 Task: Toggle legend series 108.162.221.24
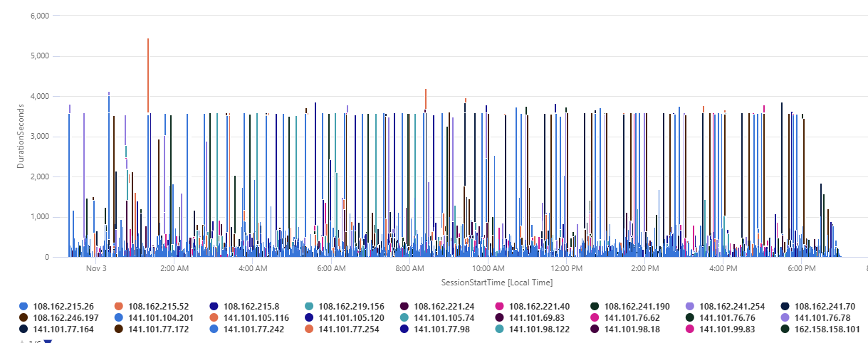[437, 306]
